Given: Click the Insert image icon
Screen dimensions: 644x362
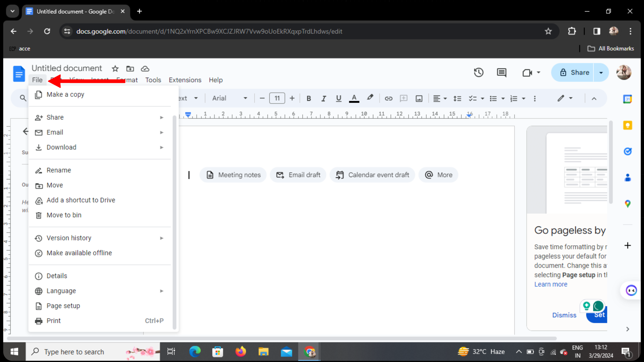Looking at the screenshot, I should pos(419,98).
